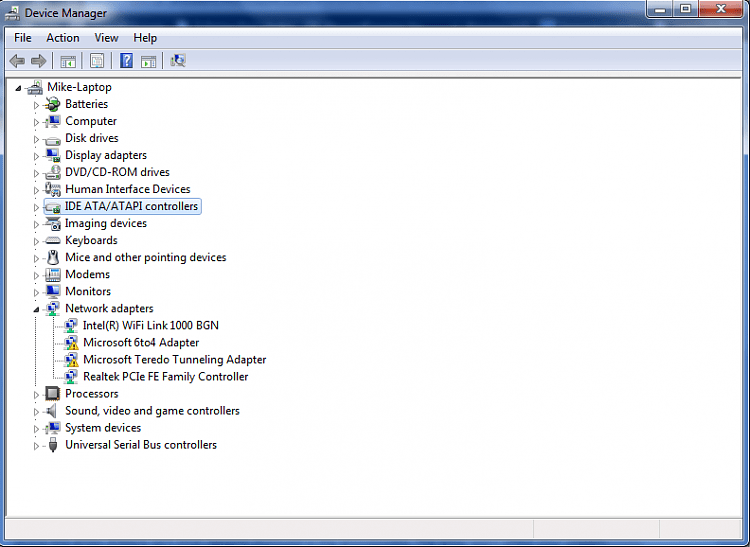The image size is (750, 547).
Task: Expand the Sound, video and game controllers arrow
Action: coord(36,411)
